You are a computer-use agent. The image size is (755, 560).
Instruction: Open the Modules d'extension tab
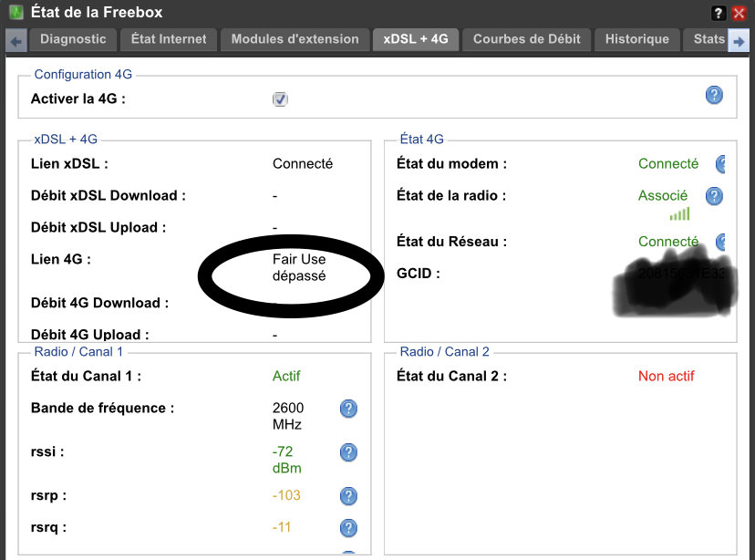tap(295, 39)
